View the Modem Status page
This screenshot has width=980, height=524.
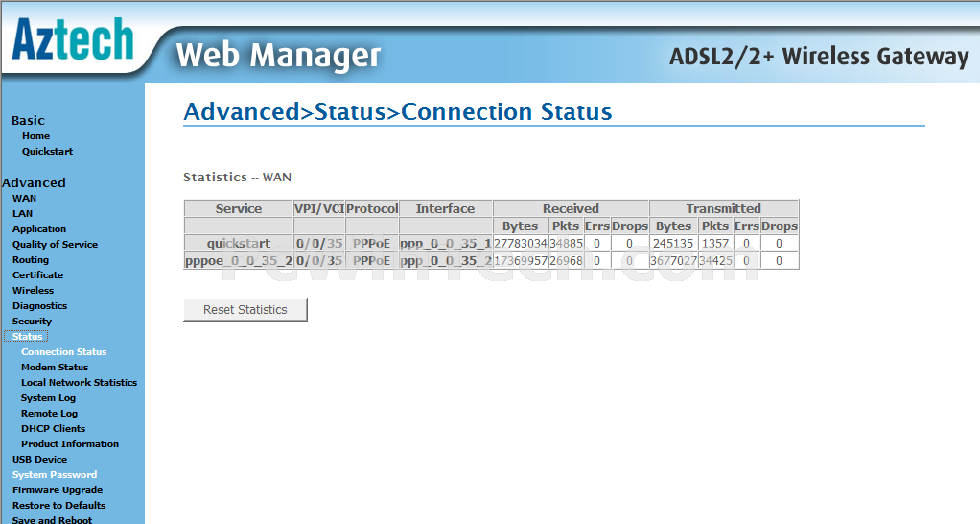tap(55, 367)
